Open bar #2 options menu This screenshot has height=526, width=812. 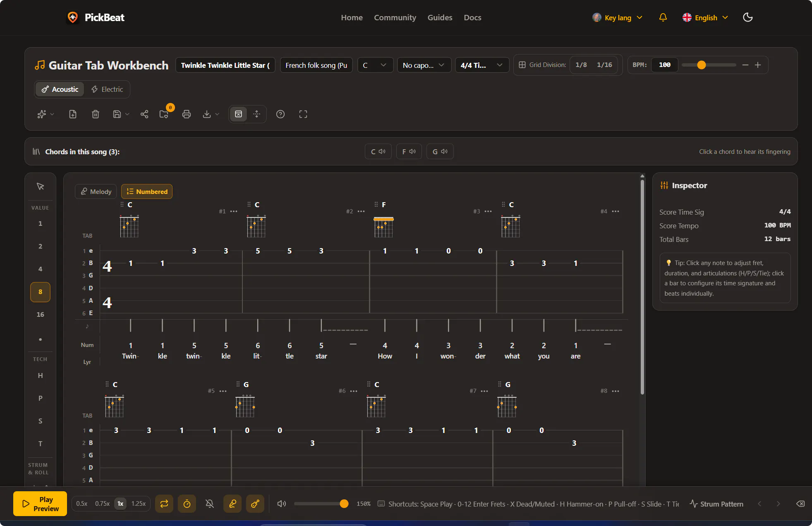pos(361,211)
